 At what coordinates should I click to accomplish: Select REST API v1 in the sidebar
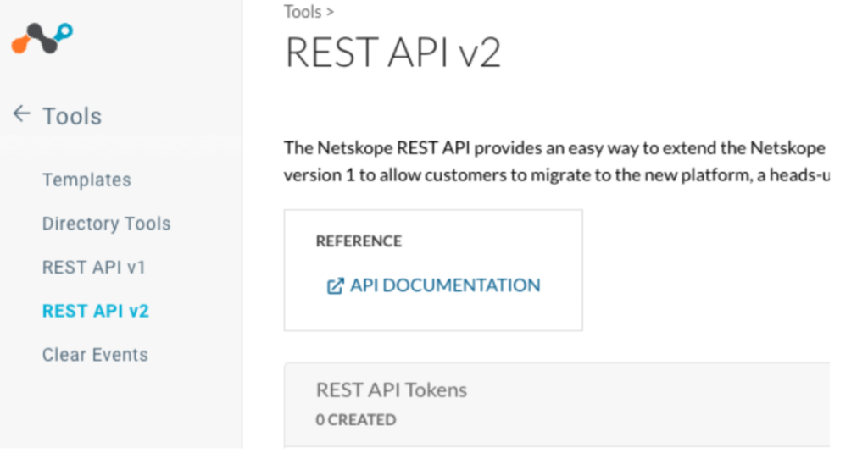[94, 267]
